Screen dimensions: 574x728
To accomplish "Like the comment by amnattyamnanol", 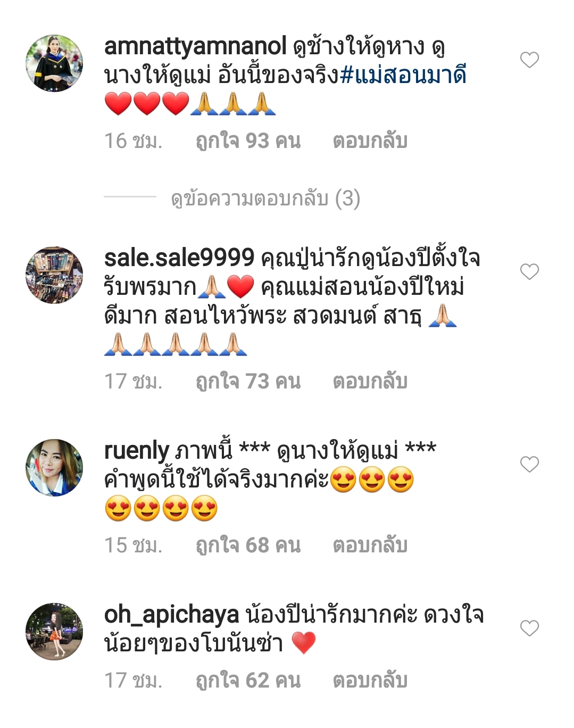I will [x=529, y=60].
